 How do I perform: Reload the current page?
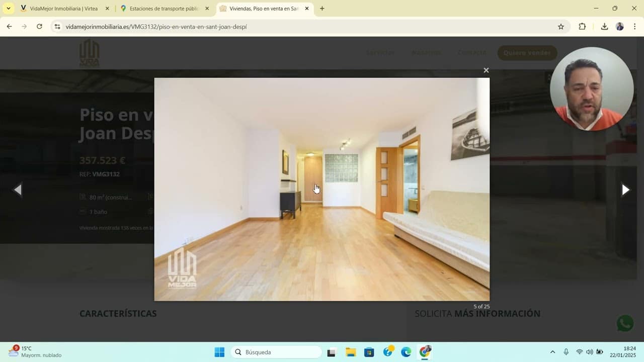pyautogui.click(x=39, y=27)
